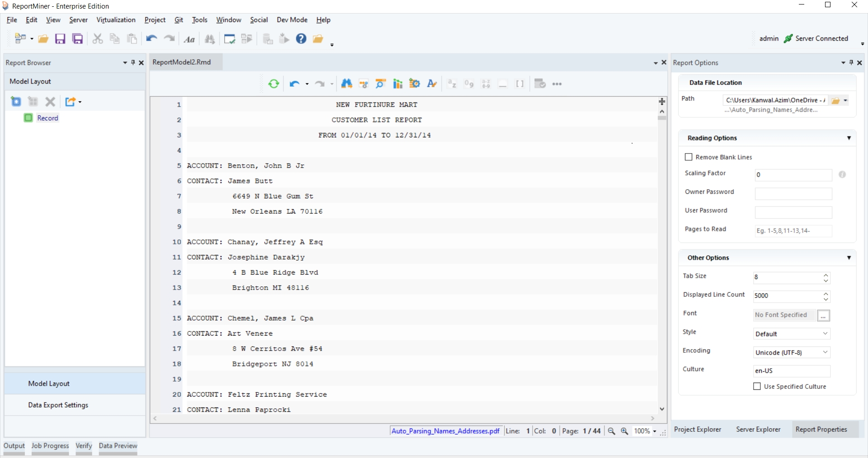Viewport: 868px width, 458px height.
Task: Click the Font browse ellipsis button
Action: tap(823, 316)
